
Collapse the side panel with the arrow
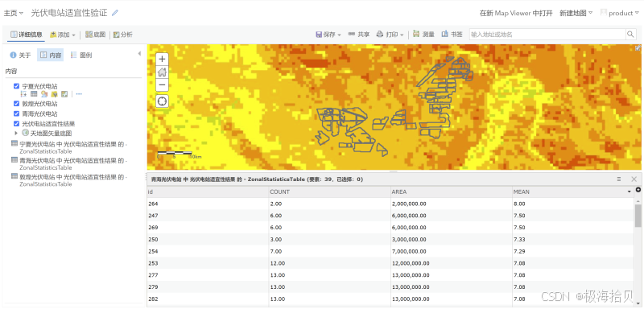[139, 54]
